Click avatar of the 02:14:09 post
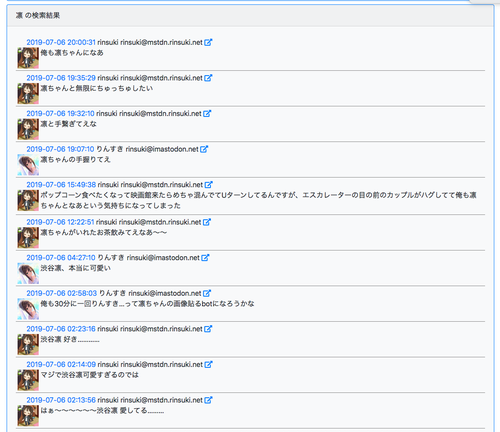 tap(28, 380)
